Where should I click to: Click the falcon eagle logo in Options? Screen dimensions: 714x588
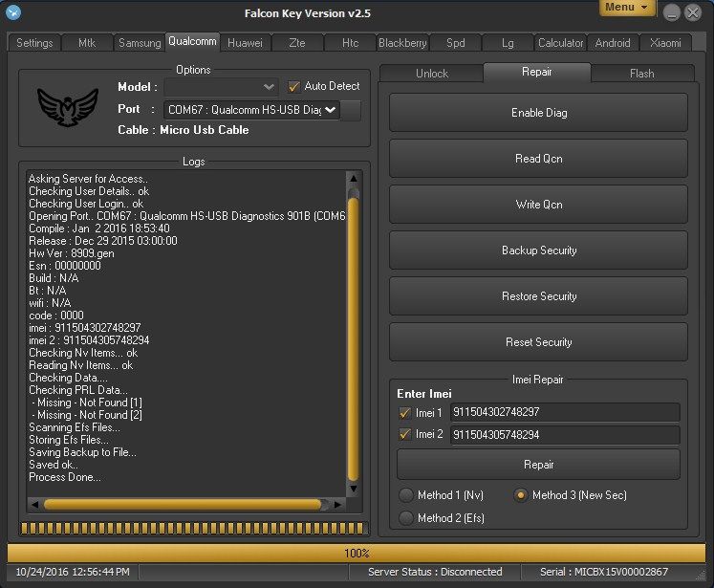tap(68, 107)
